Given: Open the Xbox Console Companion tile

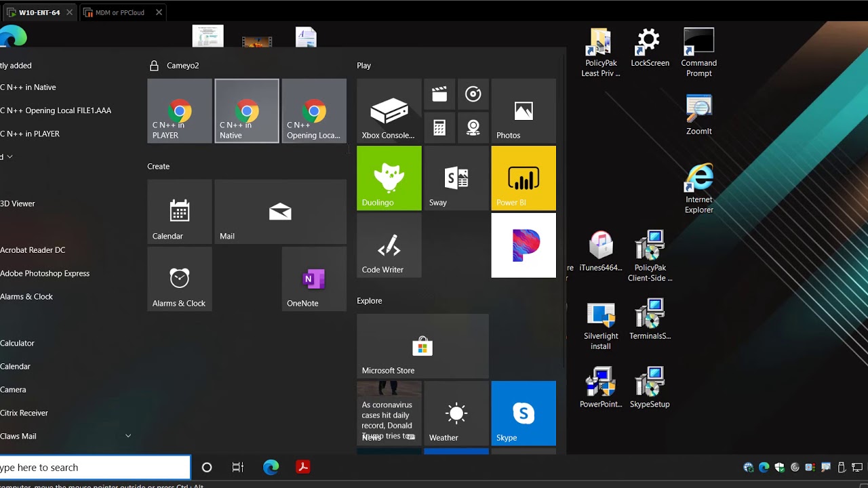Looking at the screenshot, I should coord(389,111).
